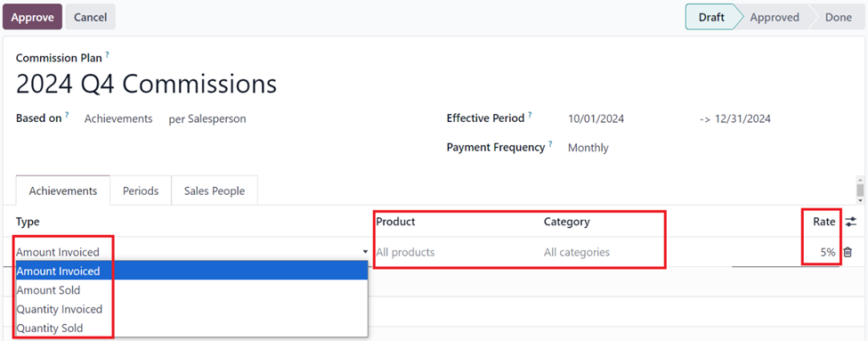Screen dimensions: 868x341
Task: Open help tooltip next to Commission Plan
Action: click(x=108, y=55)
